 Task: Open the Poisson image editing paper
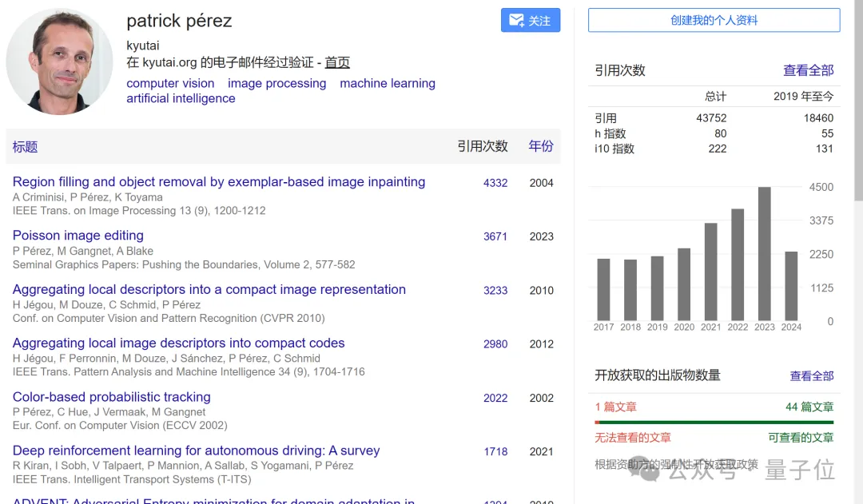pos(78,236)
